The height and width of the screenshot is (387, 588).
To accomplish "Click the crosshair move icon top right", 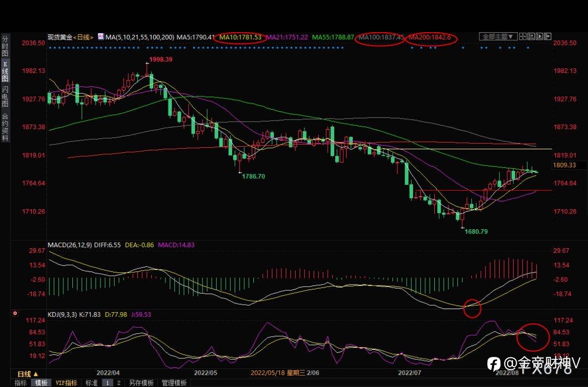I will tap(523, 36).
